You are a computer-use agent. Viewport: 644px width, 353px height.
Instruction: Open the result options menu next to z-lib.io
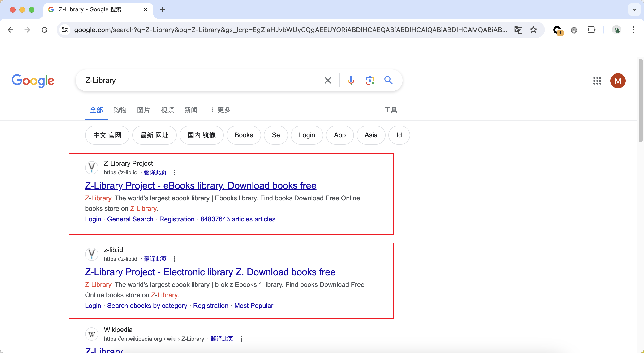point(174,172)
